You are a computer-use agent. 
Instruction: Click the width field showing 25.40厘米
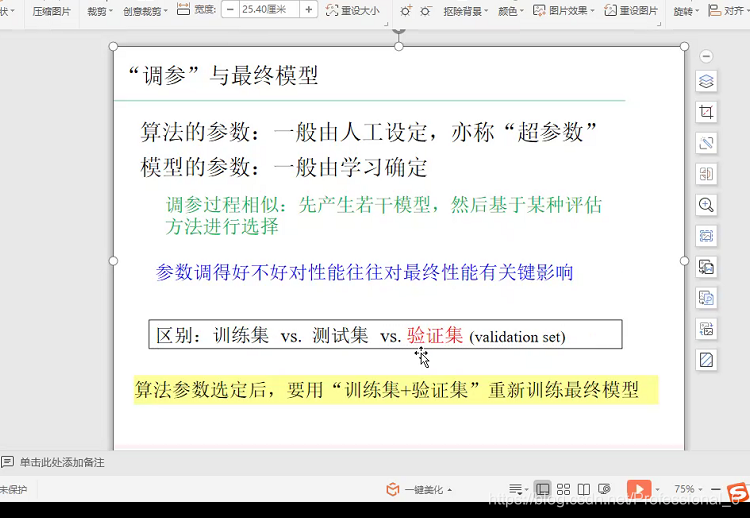coord(269,10)
